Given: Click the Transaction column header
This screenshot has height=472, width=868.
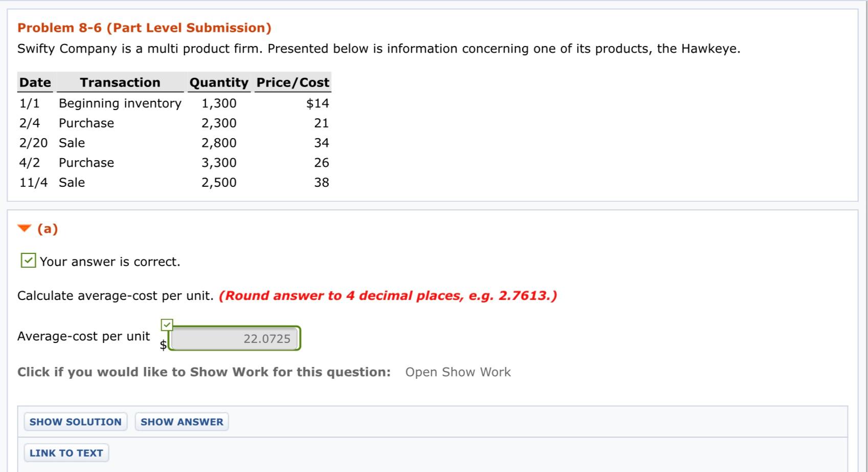Looking at the screenshot, I should [120, 82].
